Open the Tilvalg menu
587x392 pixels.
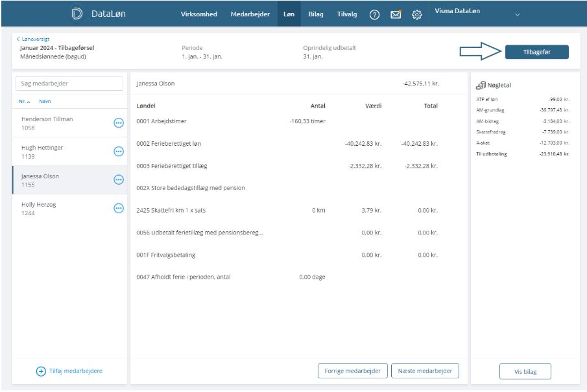pos(347,14)
